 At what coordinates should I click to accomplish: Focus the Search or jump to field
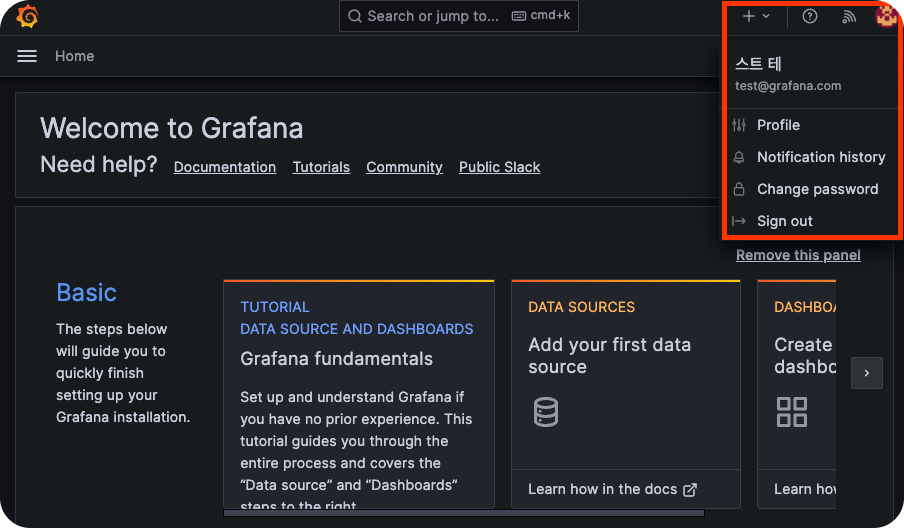click(459, 16)
